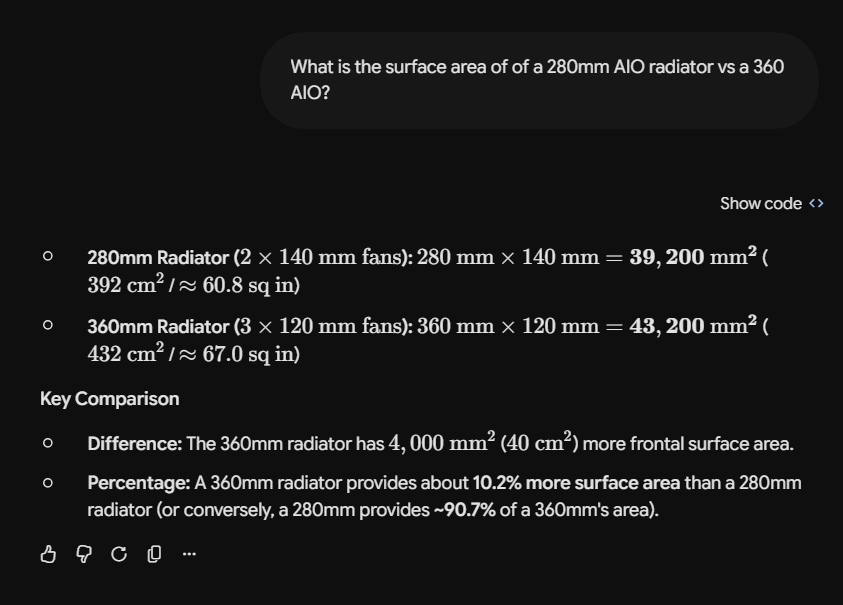Click the bold 10.2% more surface area text
843x605 pixels.
(576, 483)
